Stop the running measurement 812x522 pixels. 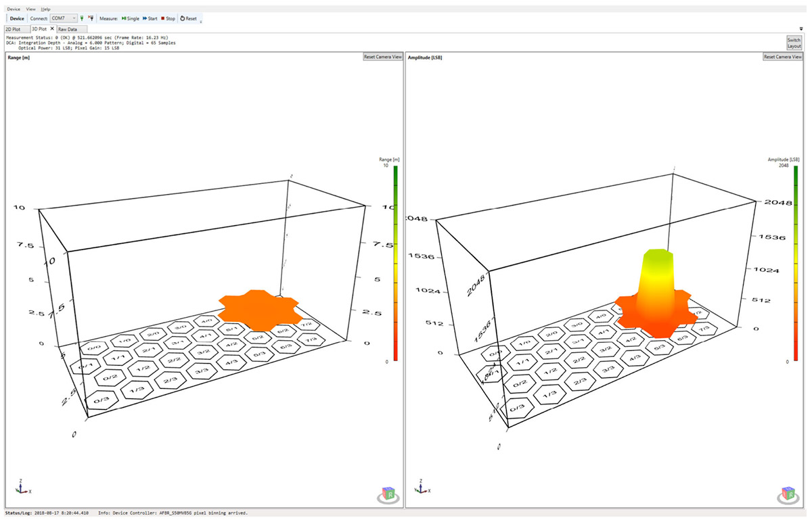coord(167,18)
